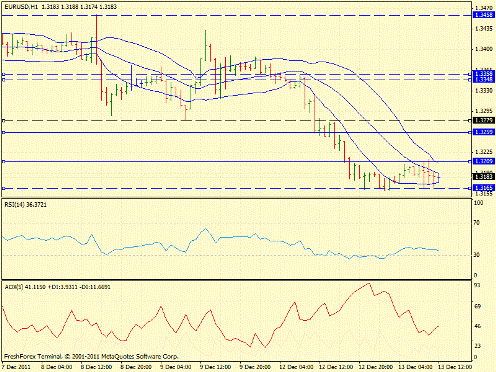The width and height of the screenshot is (496, 372).
Task: Click the 1.3358 blue price label
Action: (x=484, y=73)
